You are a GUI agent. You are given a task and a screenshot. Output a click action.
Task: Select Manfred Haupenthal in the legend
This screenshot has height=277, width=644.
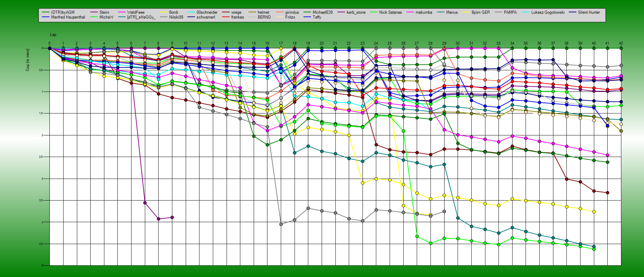pos(68,17)
